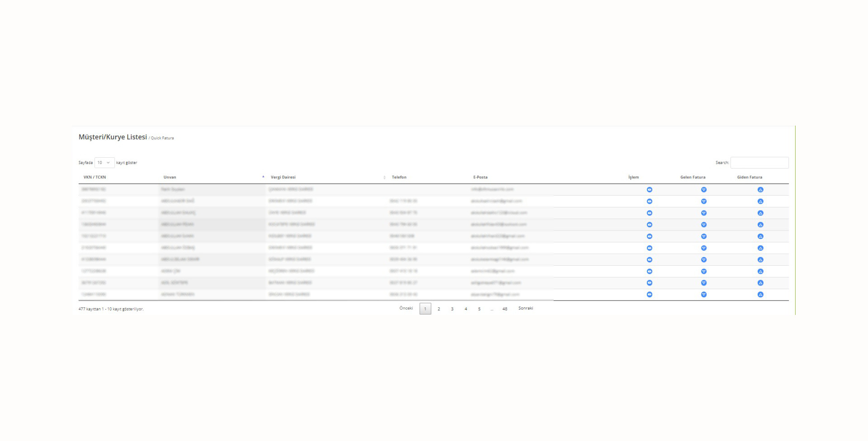Open Giden Fatura icon in ninth table row
868x441 pixels.
(760, 283)
